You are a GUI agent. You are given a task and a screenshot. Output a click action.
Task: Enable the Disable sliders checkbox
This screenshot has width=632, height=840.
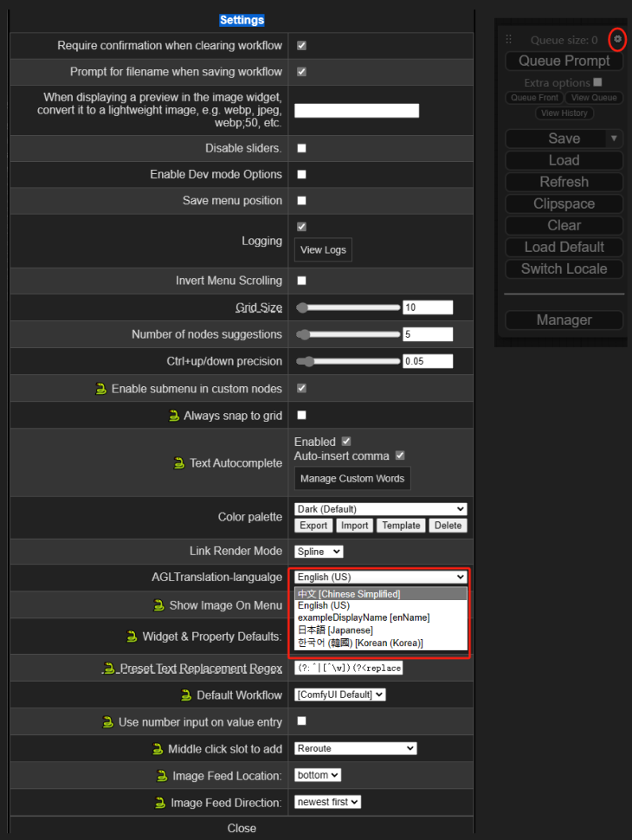tap(301, 148)
